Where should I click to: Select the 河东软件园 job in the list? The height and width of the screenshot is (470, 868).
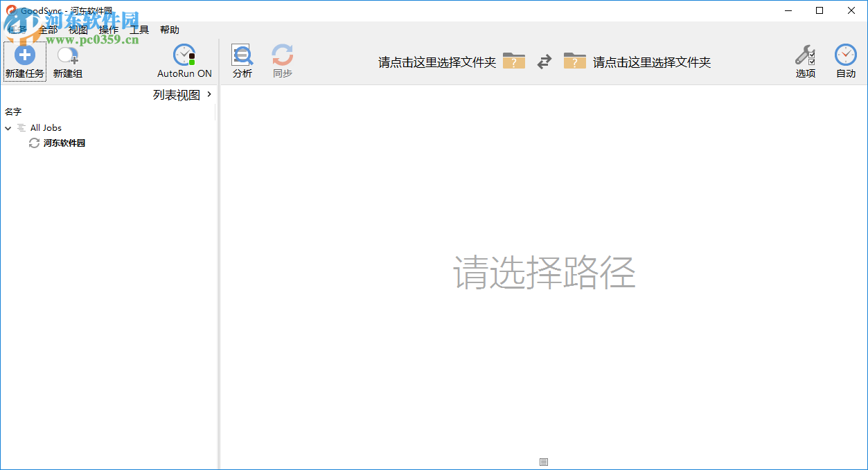tap(64, 143)
